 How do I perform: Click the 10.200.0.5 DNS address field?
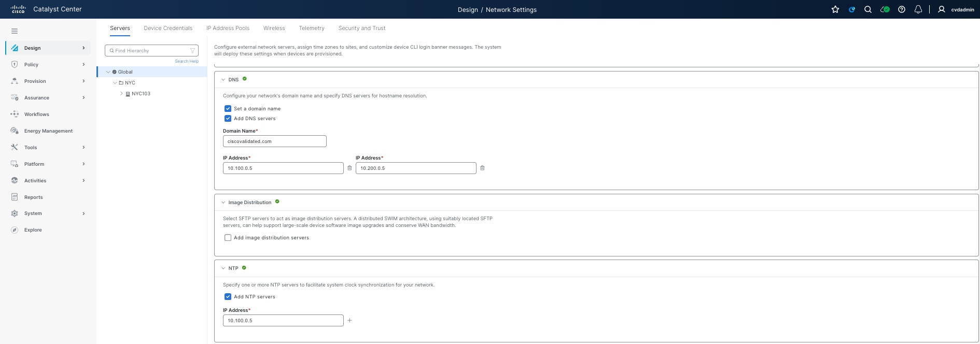point(416,168)
